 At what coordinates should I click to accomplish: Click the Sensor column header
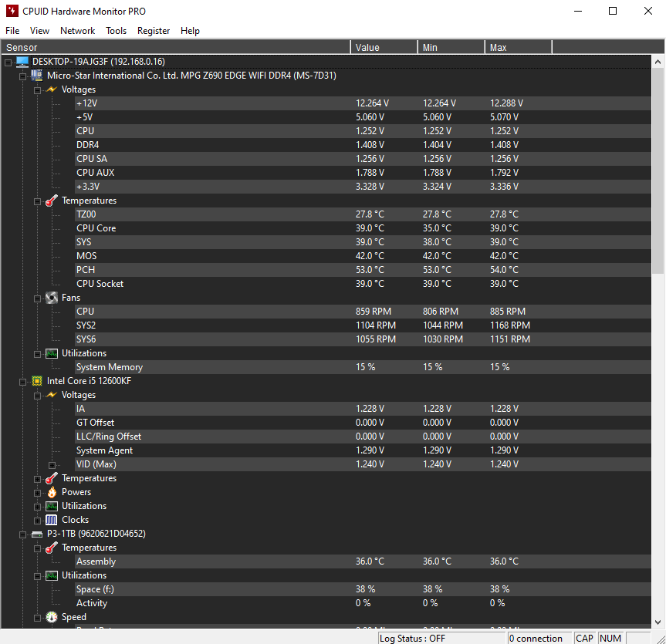click(x=176, y=47)
